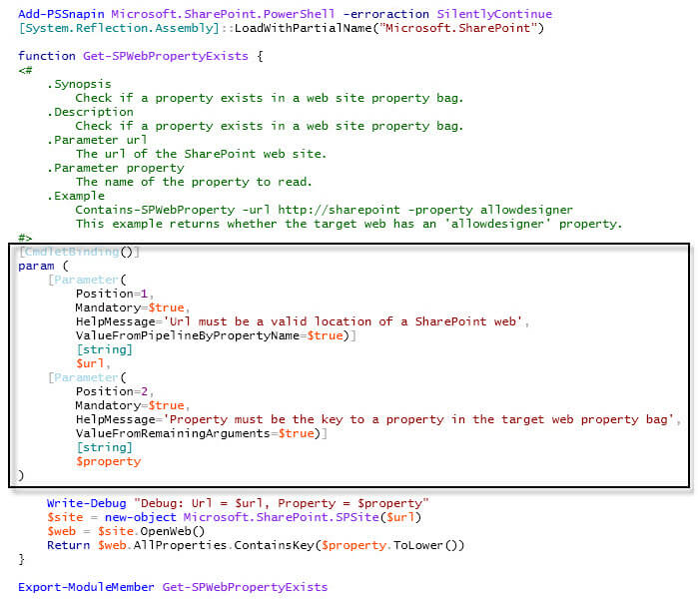Click the SilentlyContinue value
The height and width of the screenshot is (602, 700).
[x=494, y=14]
